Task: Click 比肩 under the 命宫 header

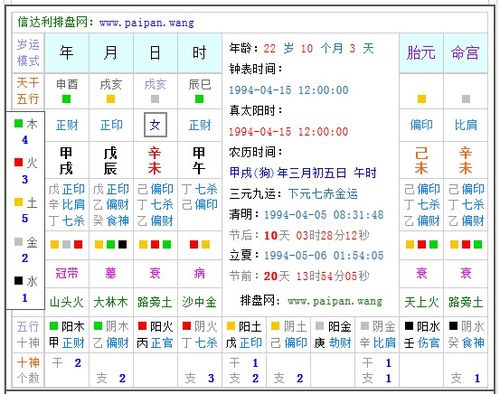Action: 466,125
